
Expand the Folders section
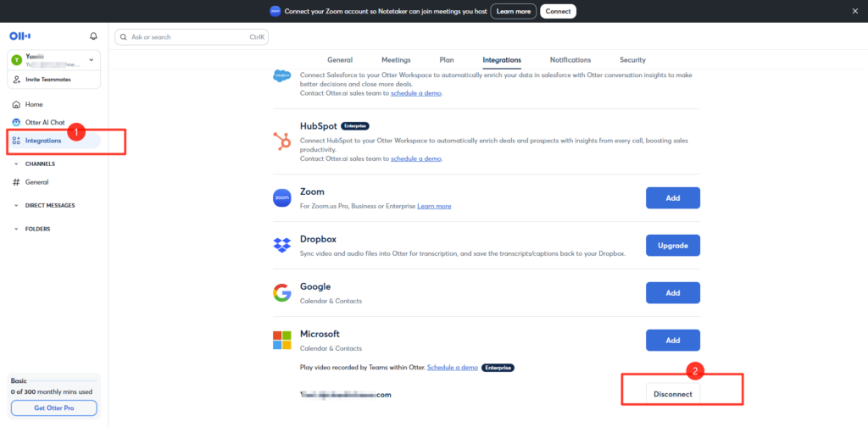[16, 229]
